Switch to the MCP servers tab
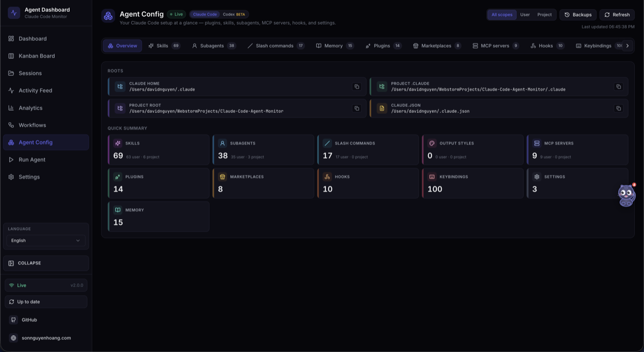 (495, 46)
